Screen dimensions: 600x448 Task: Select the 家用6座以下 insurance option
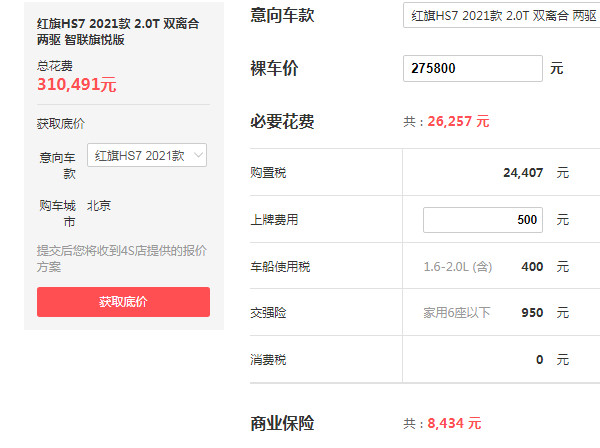(x=457, y=313)
